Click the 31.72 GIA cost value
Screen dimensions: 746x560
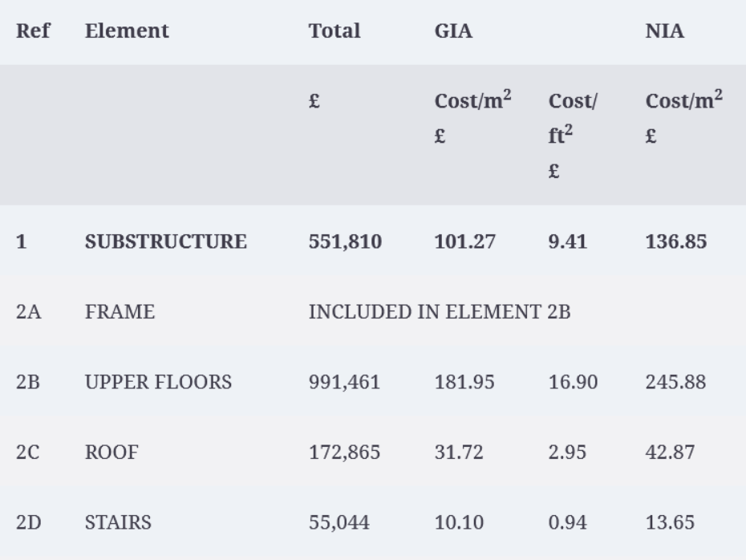point(459,452)
